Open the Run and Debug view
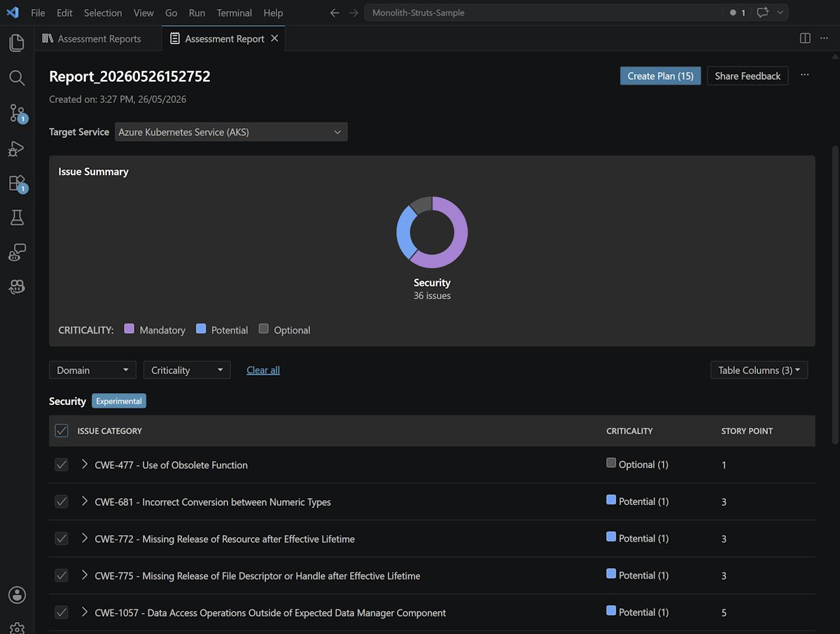The height and width of the screenshot is (634, 840). tap(17, 148)
